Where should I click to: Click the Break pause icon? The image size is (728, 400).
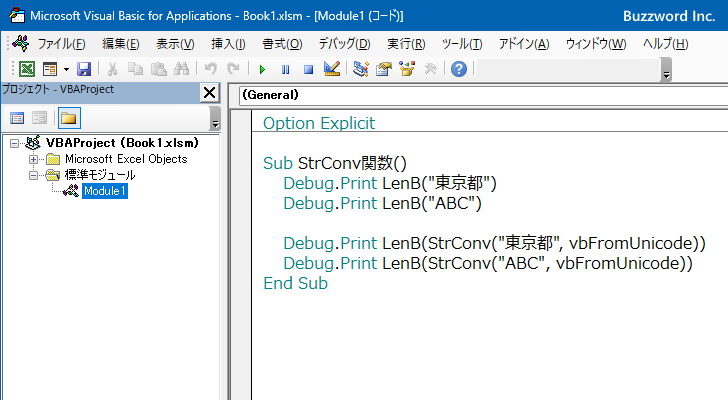[285, 70]
